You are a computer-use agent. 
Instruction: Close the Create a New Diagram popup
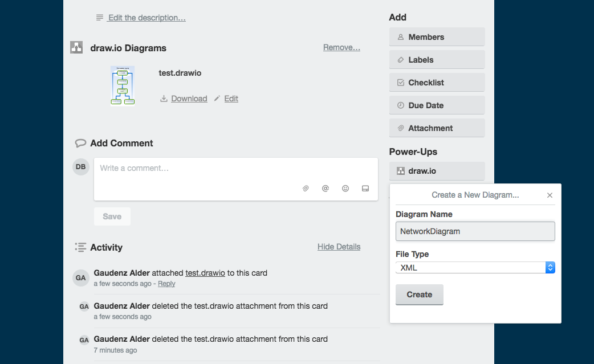point(550,195)
